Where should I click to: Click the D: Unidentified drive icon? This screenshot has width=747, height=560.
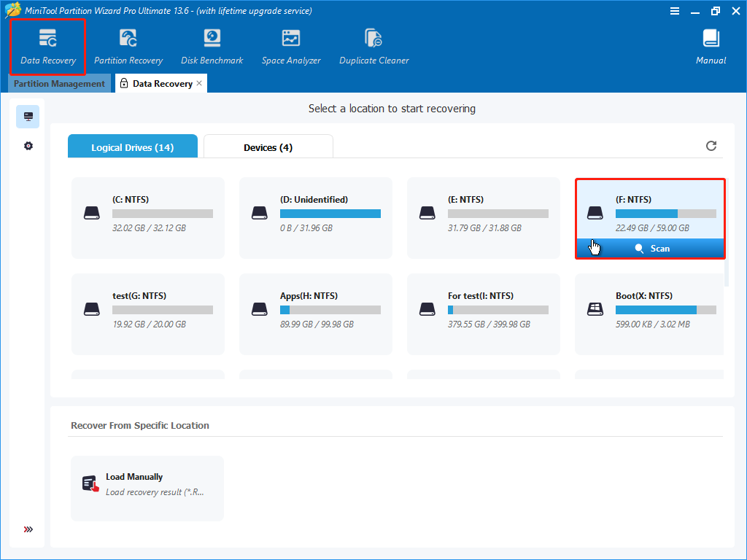[260, 213]
